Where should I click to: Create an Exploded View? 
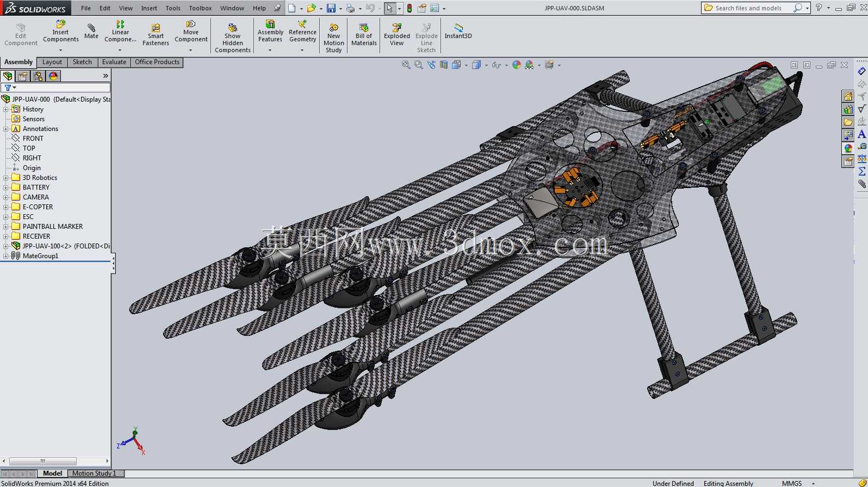point(397,35)
